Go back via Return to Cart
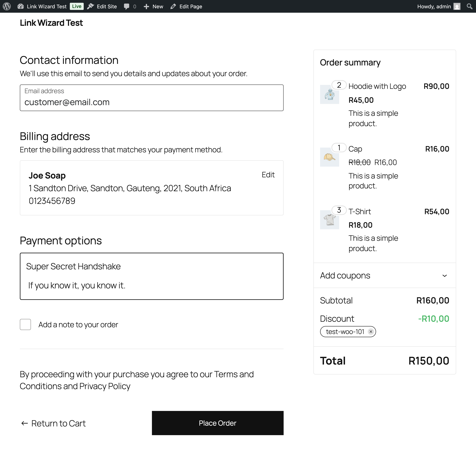The image size is (476, 476). click(53, 423)
